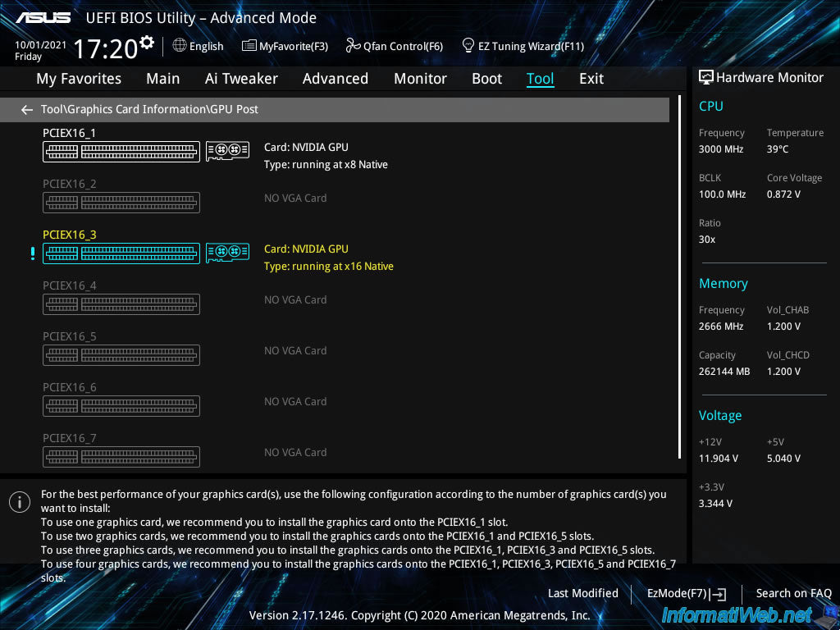The height and width of the screenshot is (630, 840).
Task: Click the graphics card icon beside PCIEX16_3
Action: point(227,253)
